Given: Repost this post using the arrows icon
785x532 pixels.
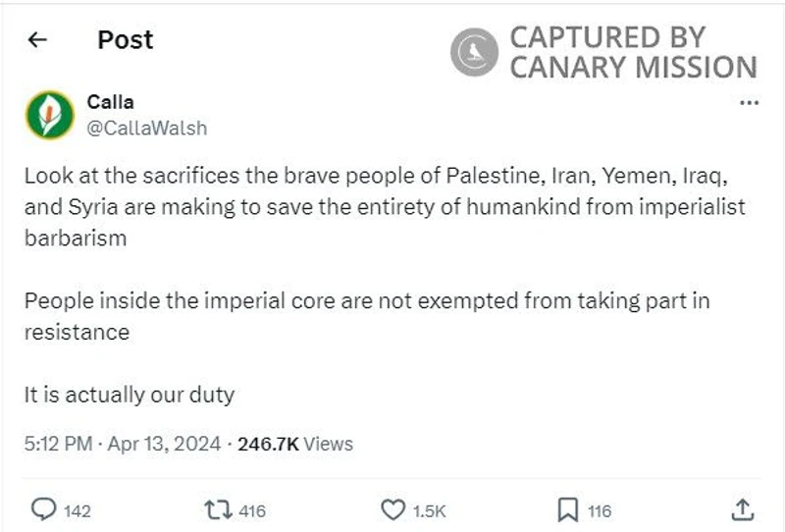Looking at the screenshot, I should pyautogui.click(x=216, y=509).
